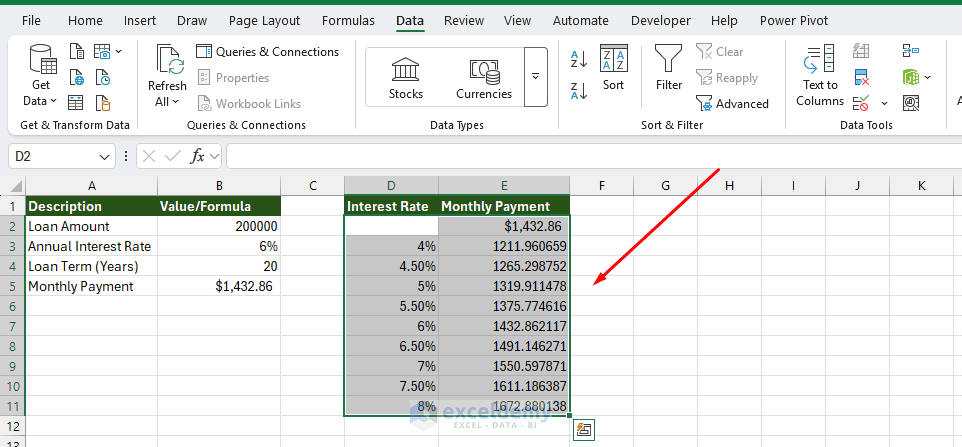This screenshot has width=962, height=447.
Task: Switch to the Page Layout tab
Action: coord(264,21)
